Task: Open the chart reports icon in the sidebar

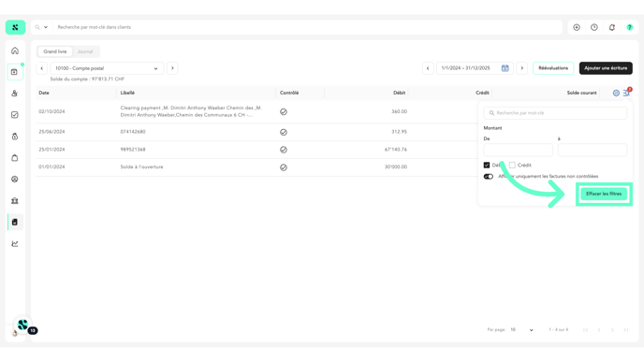Action: click(15, 244)
